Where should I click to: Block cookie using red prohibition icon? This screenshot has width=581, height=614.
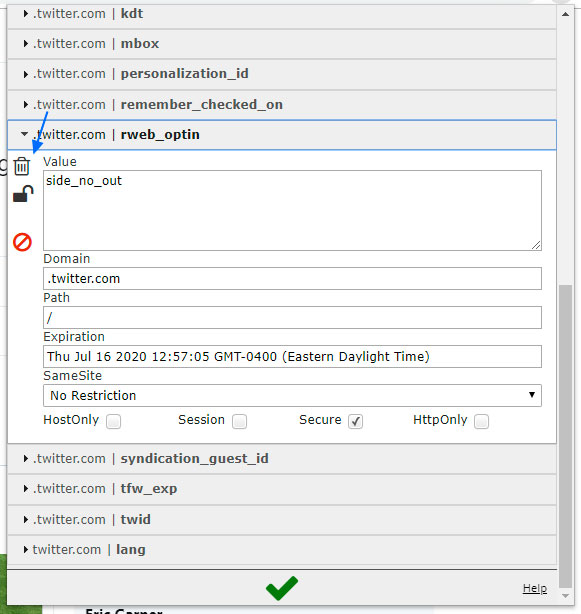22,242
